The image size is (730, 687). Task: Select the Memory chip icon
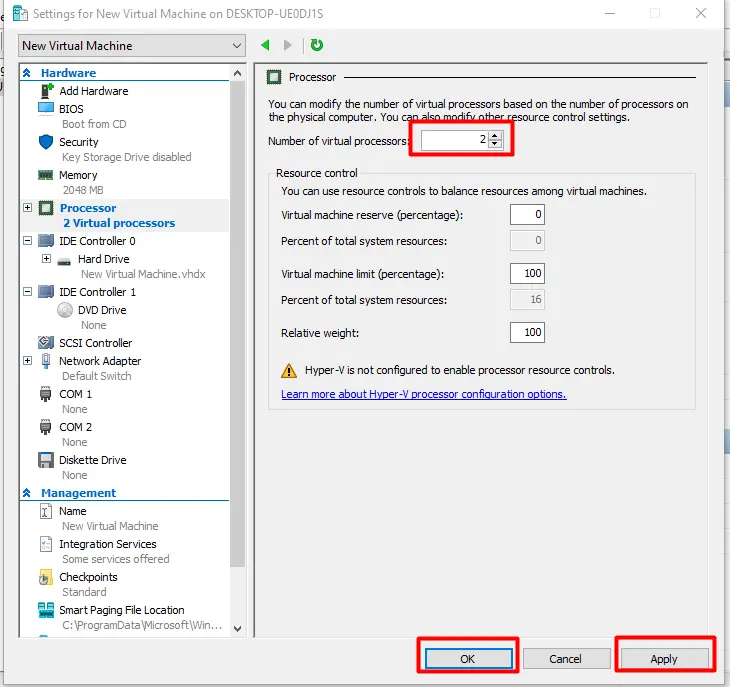(46, 175)
